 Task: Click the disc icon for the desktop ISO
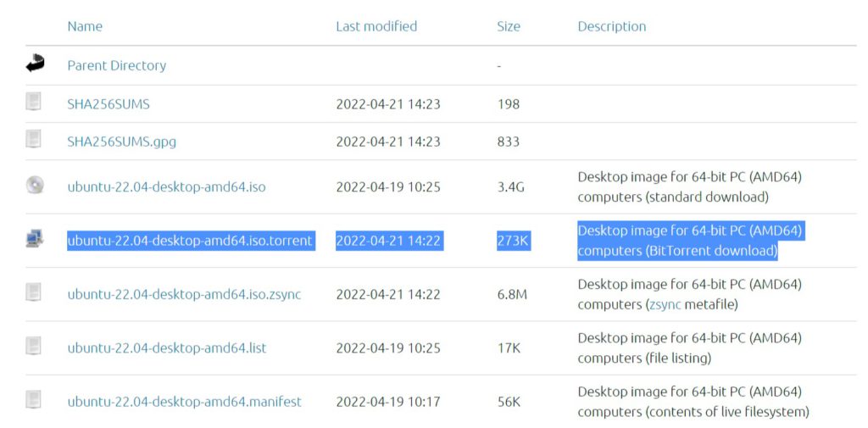tap(35, 185)
